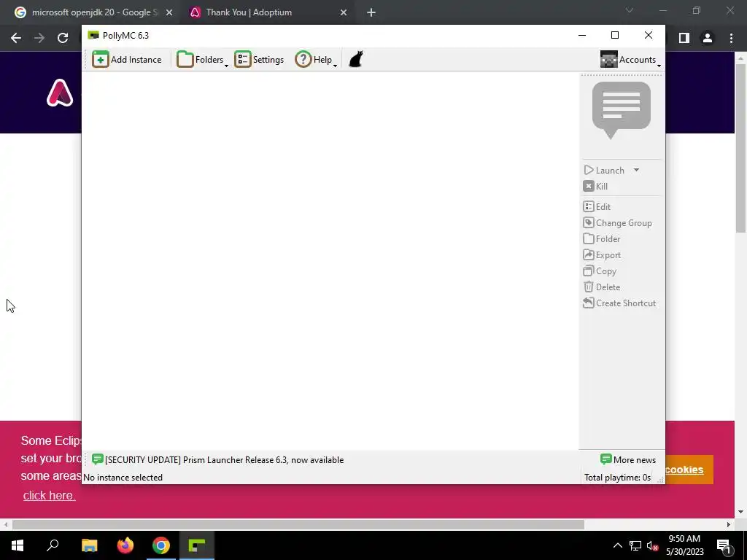Open File Explorer from the taskbar
The width and height of the screenshot is (747, 560).
[x=89, y=545]
